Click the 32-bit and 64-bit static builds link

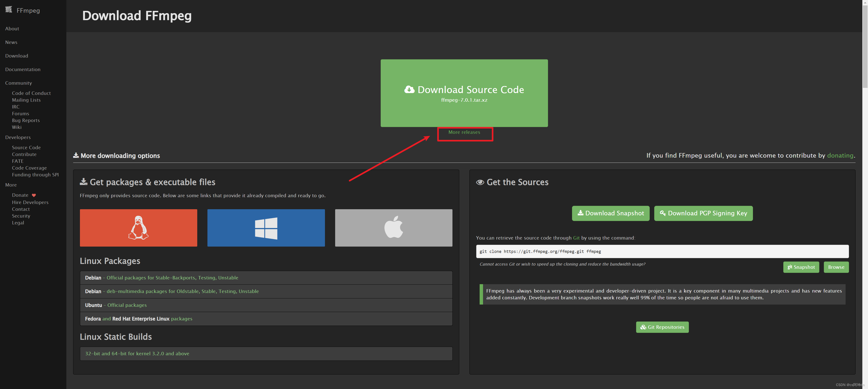tap(137, 353)
